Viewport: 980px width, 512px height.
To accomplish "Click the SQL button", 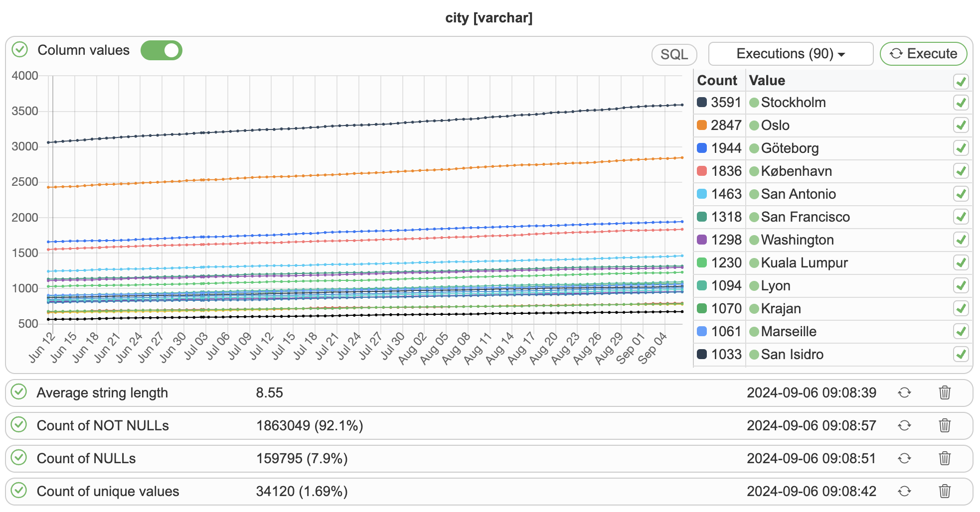I will click(x=674, y=54).
